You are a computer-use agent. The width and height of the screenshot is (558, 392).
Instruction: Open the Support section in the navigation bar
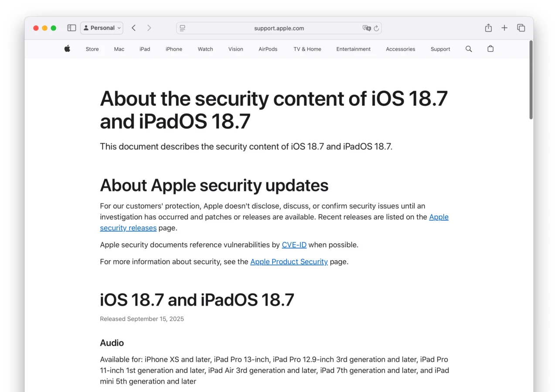[440, 49]
